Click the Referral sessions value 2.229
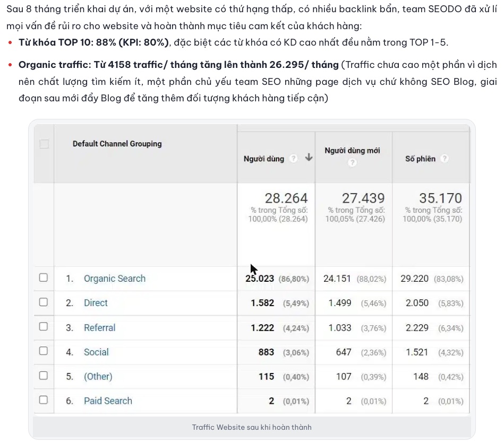This screenshot has width=504, height=442. pos(417,327)
